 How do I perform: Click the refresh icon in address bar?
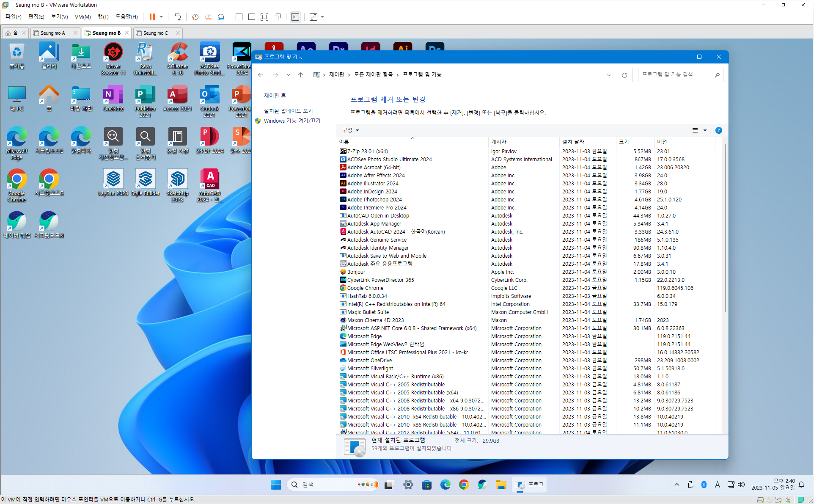[x=624, y=75]
